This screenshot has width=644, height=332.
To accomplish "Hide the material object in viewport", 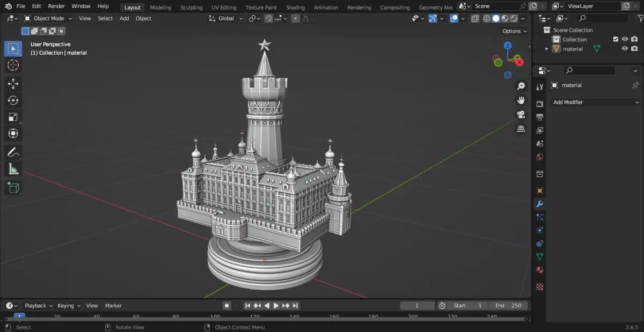I will click(625, 49).
